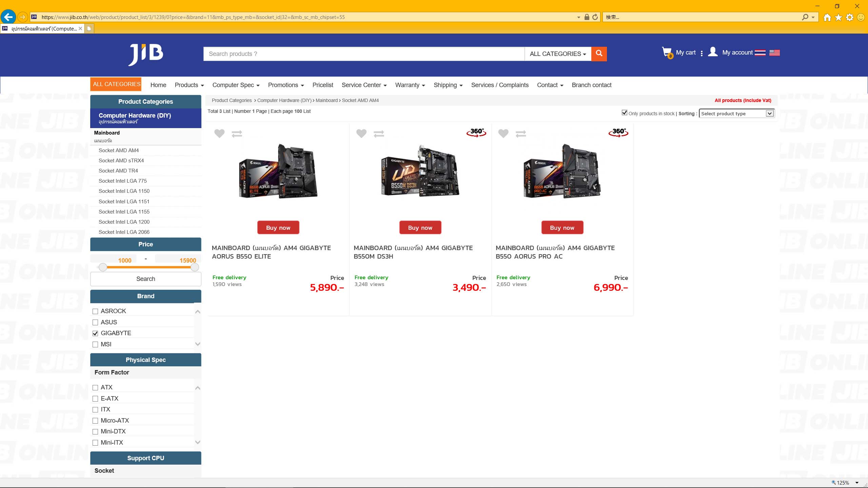
Task: Open new tab button
Action: [89, 28]
